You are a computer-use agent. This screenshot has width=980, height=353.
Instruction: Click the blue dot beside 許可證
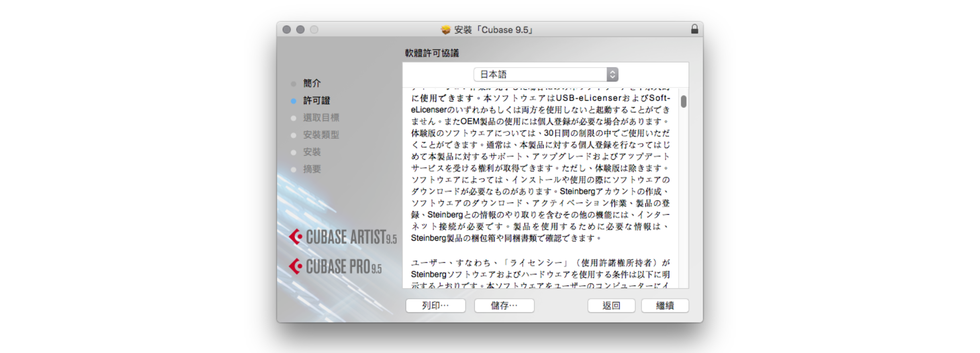coord(294,101)
